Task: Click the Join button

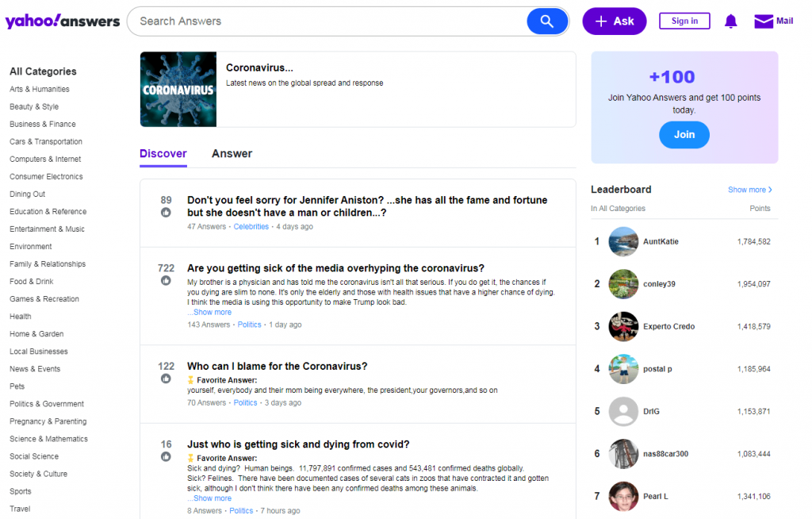Action: [684, 135]
